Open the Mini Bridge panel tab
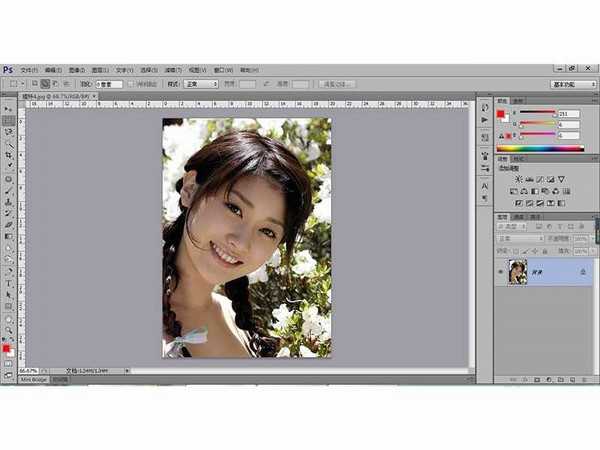 pyautogui.click(x=33, y=380)
